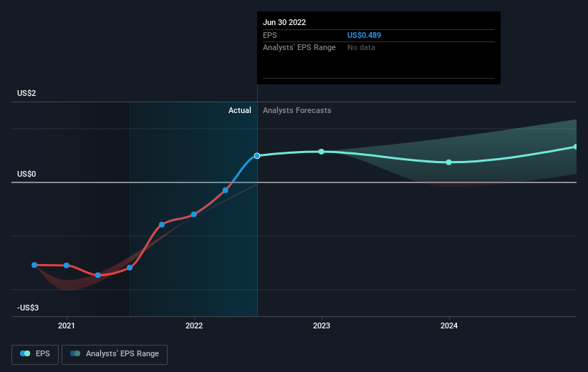Image resolution: width=588 pixels, height=372 pixels.
Task: Select the forecast data point above 2024
Action: point(449,162)
